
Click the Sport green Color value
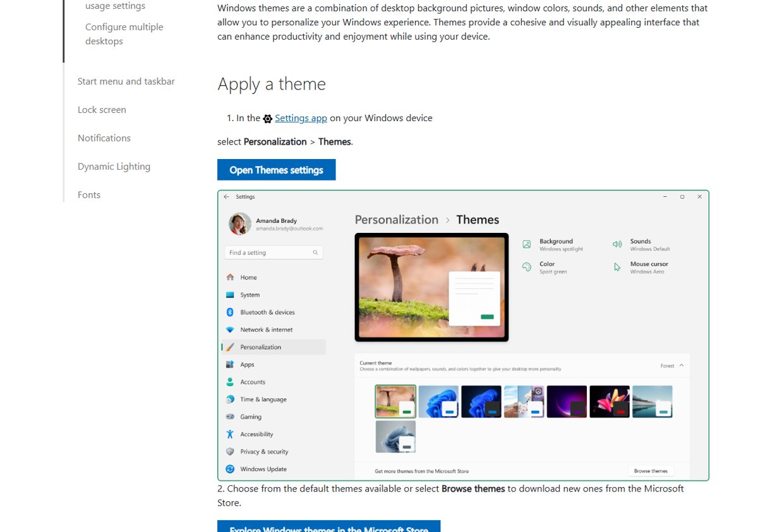click(553, 272)
